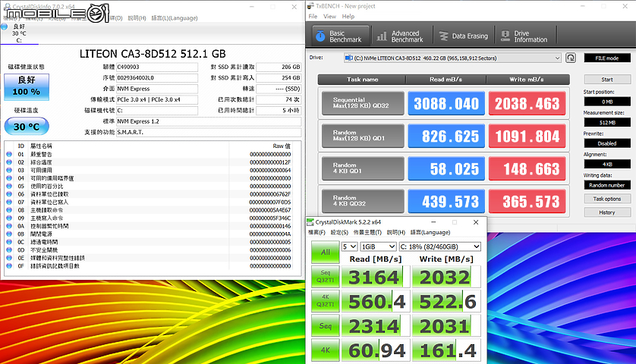The width and height of the screenshot is (636, 364).
Task: Open the CrystalDiskMark Language menu
Action: (x=430, y=232)
